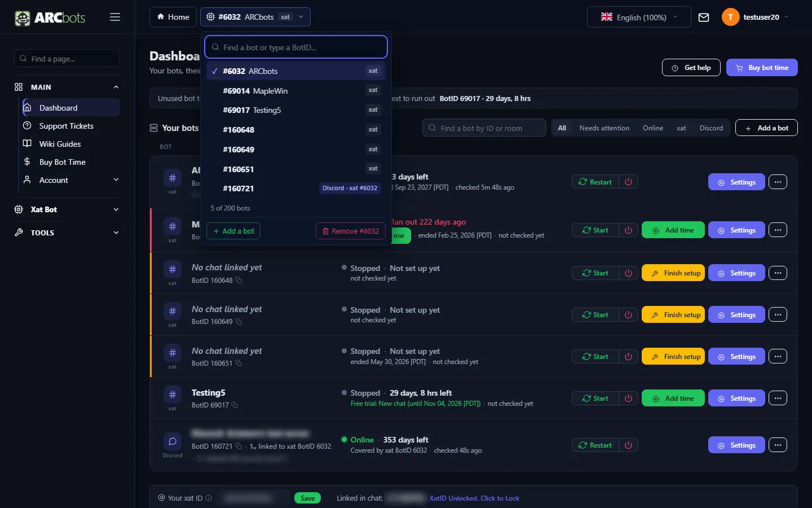Copy BotID 160651 using its copy icon
The width and height of the screenshot is (812, 508).
click(239, 364)
